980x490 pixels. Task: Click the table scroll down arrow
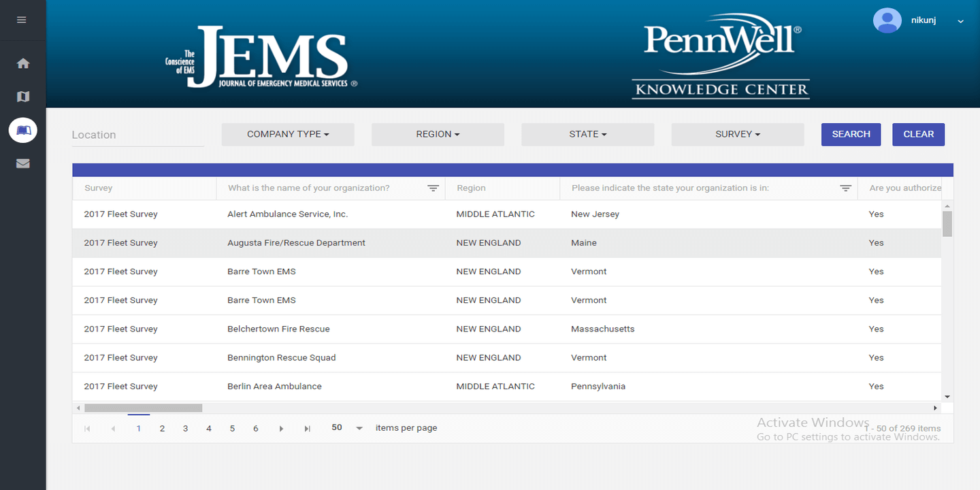pos(947,396)
